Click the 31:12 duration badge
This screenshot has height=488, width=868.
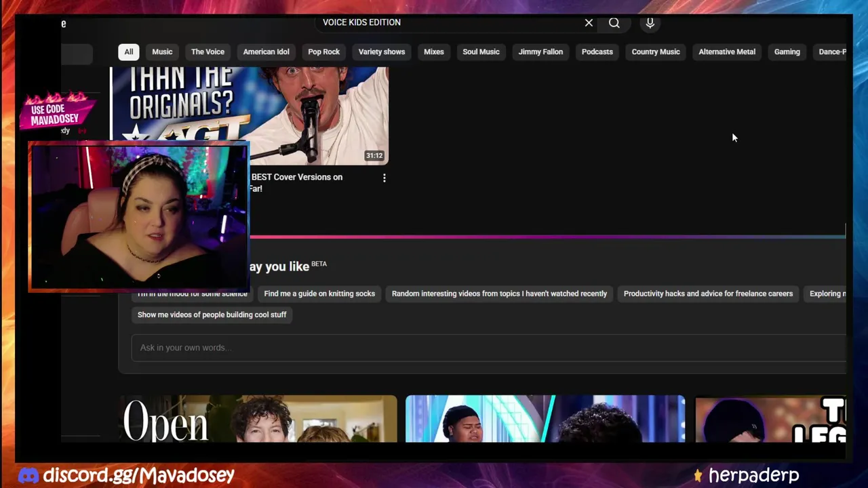tap(374, 156)
